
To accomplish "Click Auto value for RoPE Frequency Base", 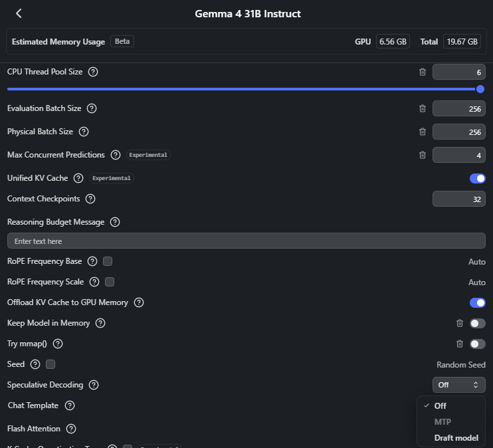I will tap(476, 262).
